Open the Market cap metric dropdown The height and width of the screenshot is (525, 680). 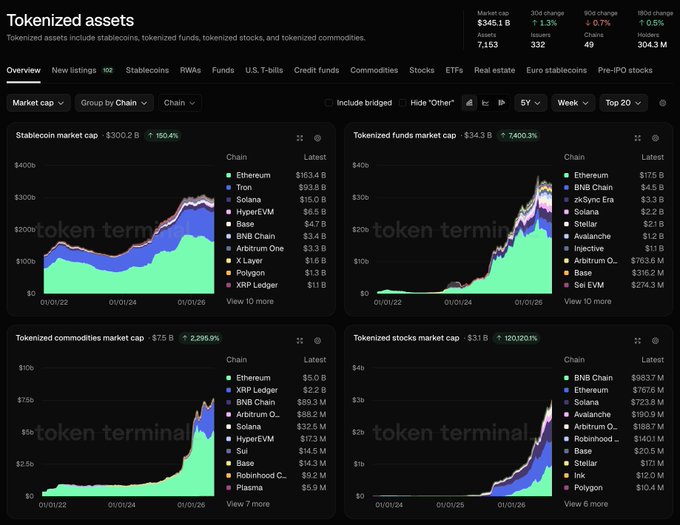38,103
